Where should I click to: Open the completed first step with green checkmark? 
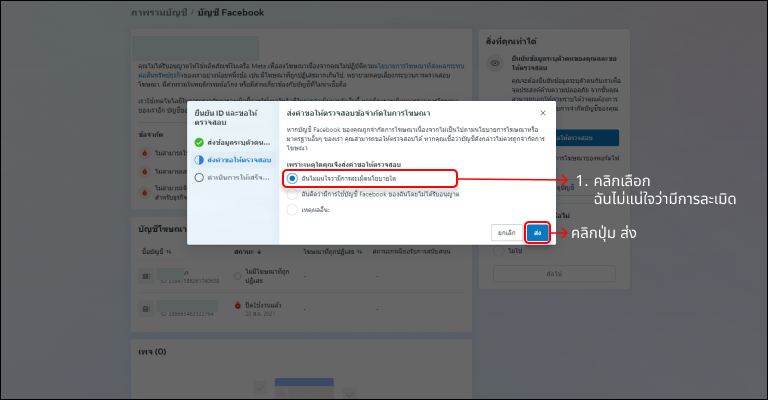pos(233,142)
